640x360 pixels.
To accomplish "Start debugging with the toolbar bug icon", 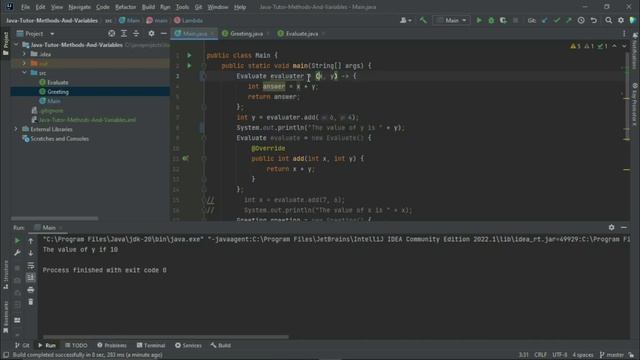I will [491, 20].
